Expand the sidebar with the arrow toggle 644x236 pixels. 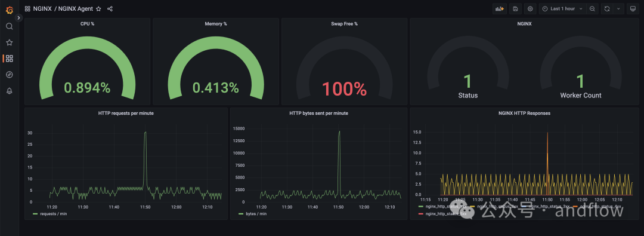coord(18,18)
